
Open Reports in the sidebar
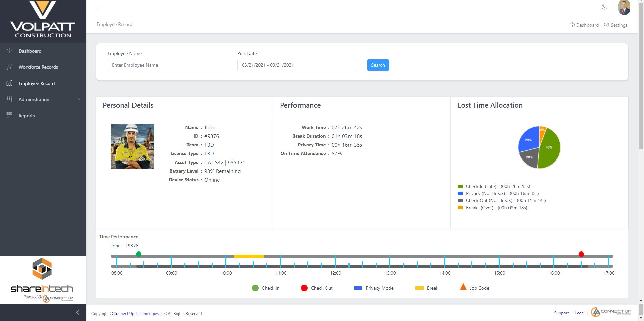(x=43, y=116)
